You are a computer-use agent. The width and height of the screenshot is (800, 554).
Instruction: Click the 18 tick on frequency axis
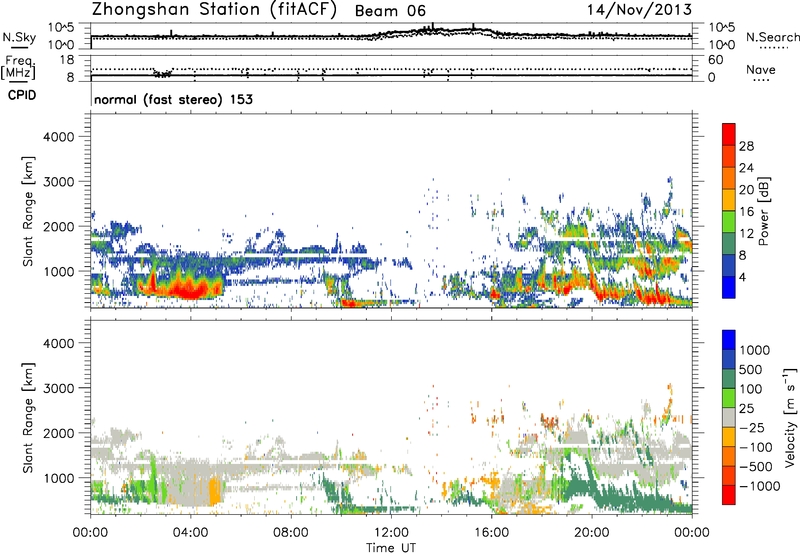[x=67, y=60]
